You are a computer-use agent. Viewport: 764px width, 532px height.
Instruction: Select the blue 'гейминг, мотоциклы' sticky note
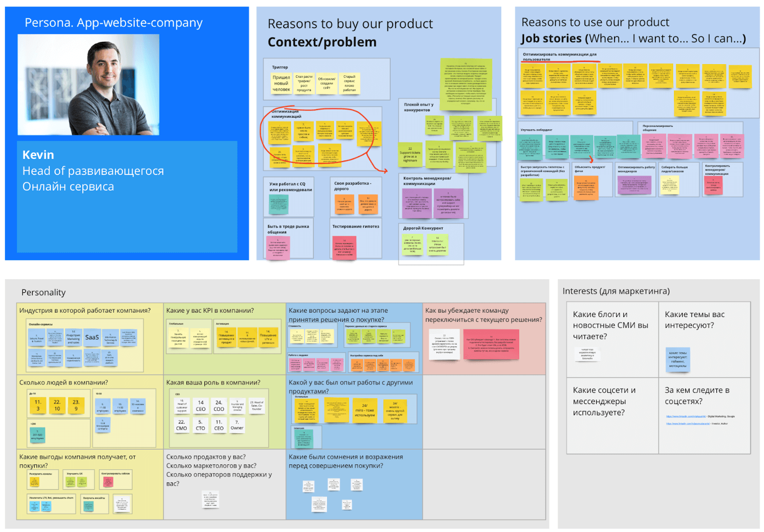[677, 359]
